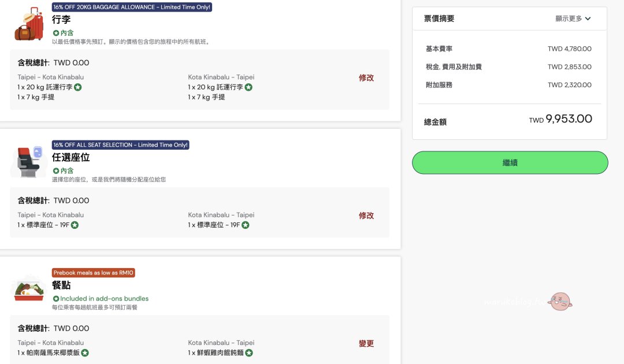Viewport: 624px width, 364px height.
Task: Click 變更 in the meals section
Action: coord(366,344)
